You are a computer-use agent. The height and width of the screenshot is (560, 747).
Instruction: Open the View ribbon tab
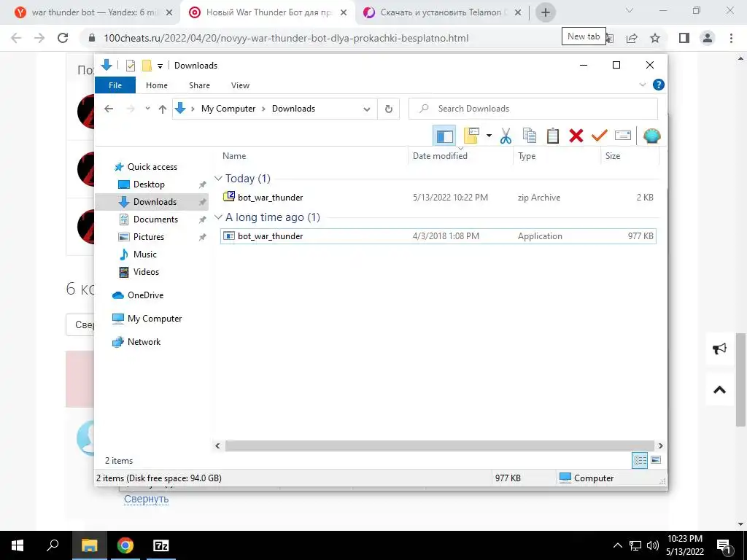coord(240,85)
